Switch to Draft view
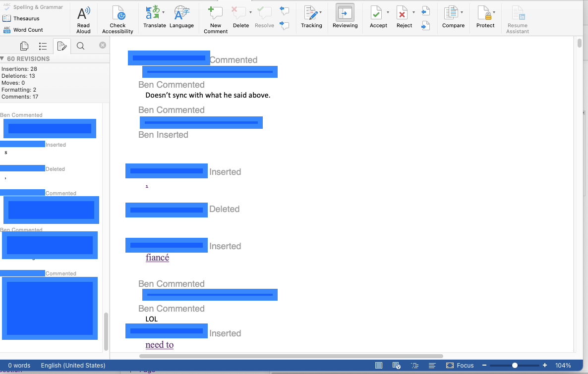Viewport: 588px width, 374px height. point(432,366)
